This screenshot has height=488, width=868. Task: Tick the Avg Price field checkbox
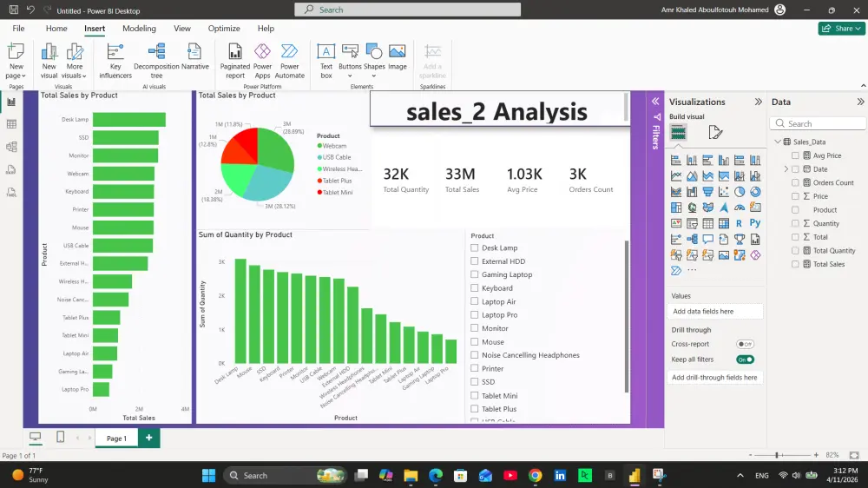[x=795, y=155]
